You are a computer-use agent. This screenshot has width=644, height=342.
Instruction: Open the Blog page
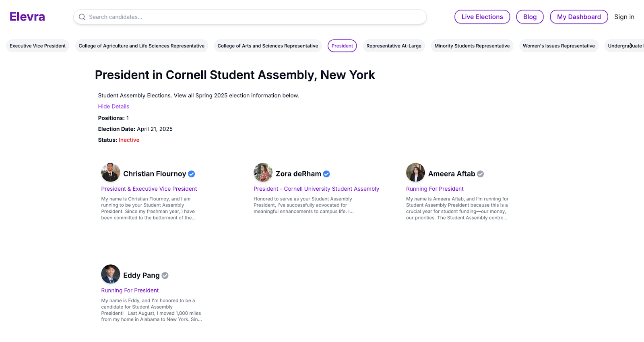tap(530, 17)
